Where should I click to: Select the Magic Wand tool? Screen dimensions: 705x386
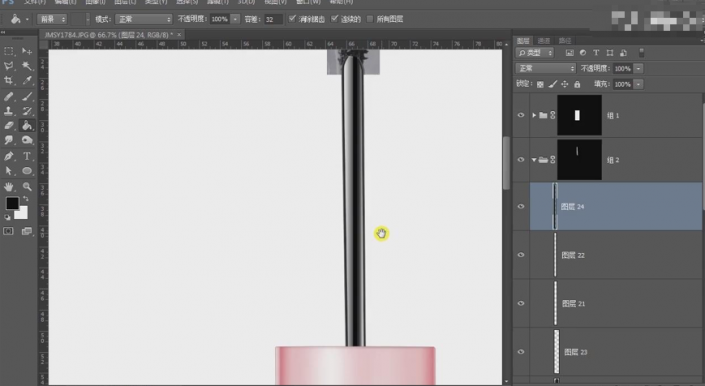pos(27,66)
